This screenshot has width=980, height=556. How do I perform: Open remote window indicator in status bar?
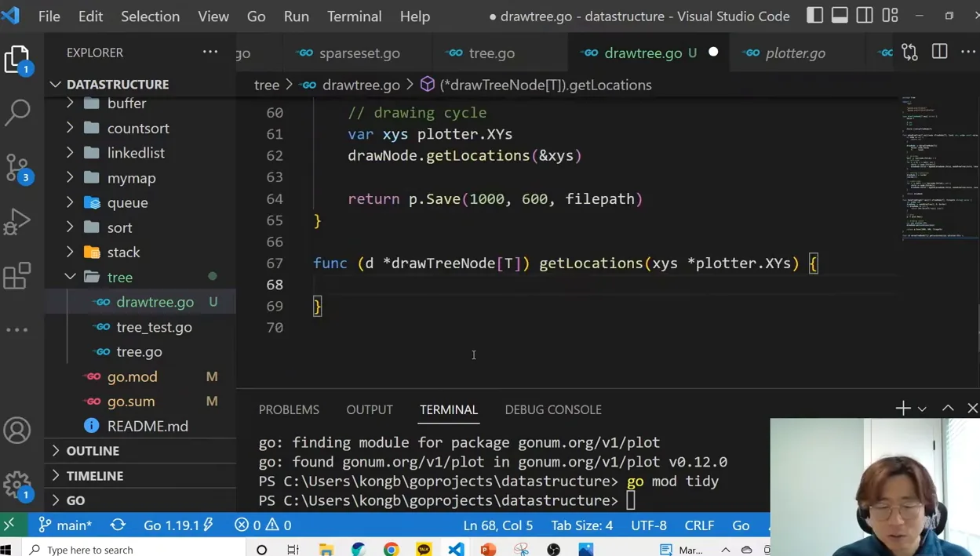point(9,525)
